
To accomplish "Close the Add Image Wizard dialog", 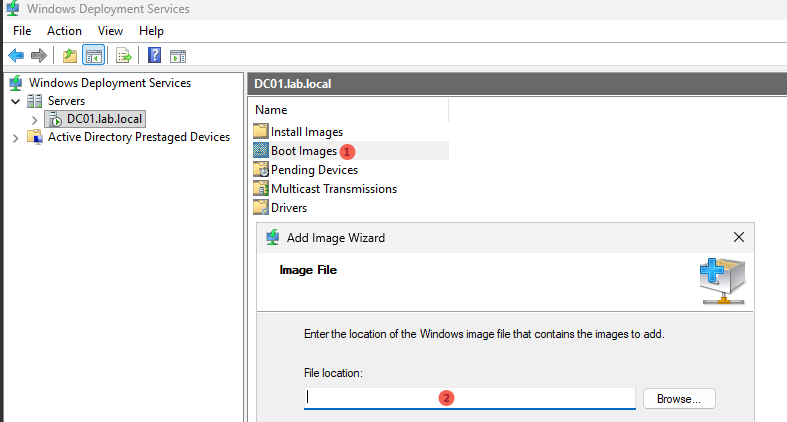I will (739, 238).
